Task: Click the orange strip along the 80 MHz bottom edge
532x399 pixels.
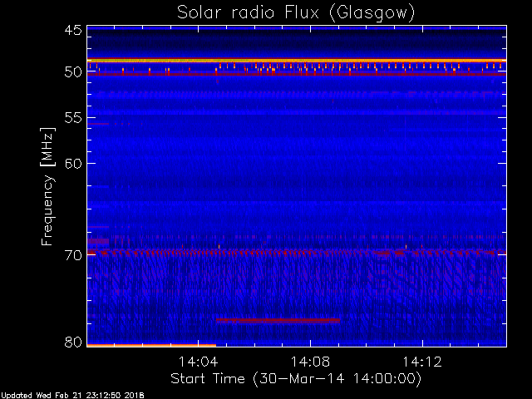Action: [151, 346]
